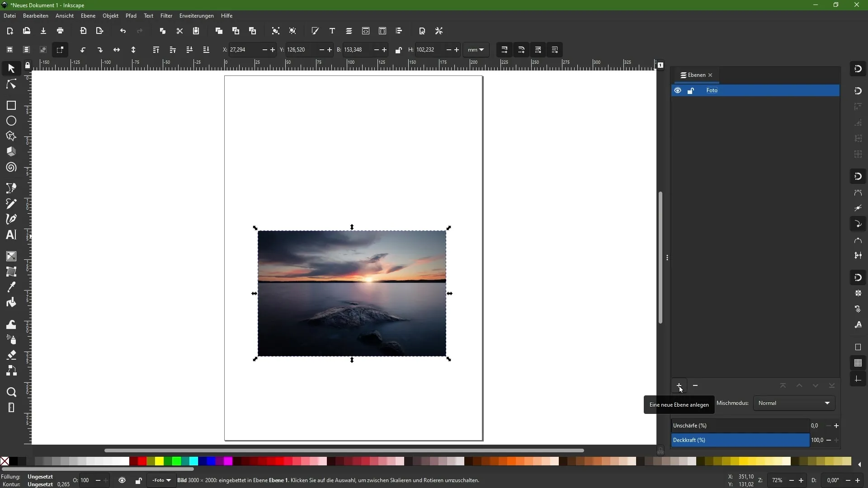This screenshot has width=868, height=488.
Task: Open the Pfad menu
Action: point(131,15)
